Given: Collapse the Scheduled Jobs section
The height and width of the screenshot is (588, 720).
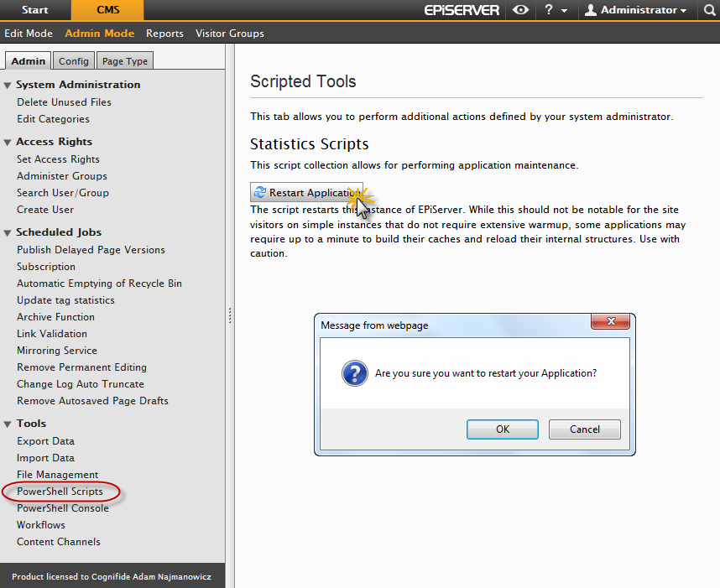Looking at the screenshot, I should click(x=8, y=232).
